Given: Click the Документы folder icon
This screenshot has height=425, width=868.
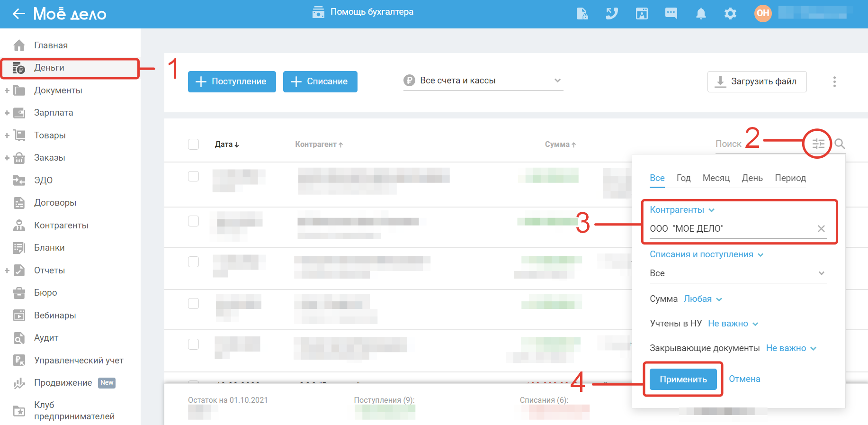Looking at the screenshot, I should (19, 90).
